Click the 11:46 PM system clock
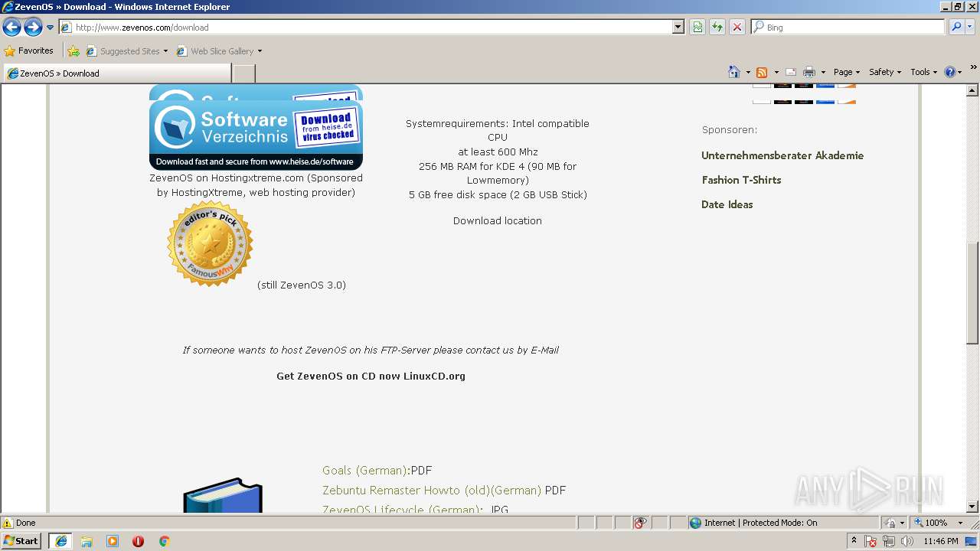The height and width of the screenshot is (551, 980). (941, 541)
